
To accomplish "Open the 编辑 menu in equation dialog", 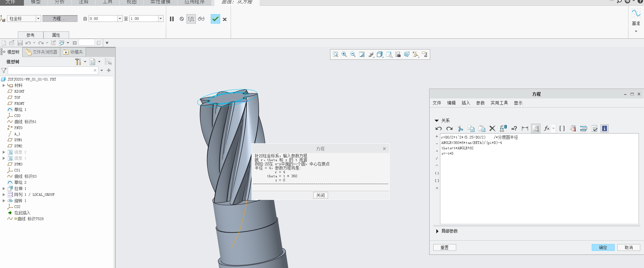I will (451, 103).
